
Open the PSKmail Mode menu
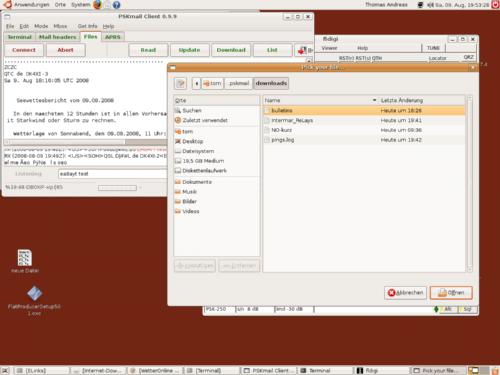point(41,26)
